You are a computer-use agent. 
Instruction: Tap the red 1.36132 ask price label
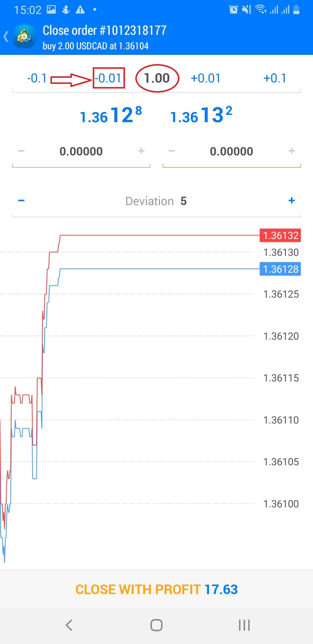[x=280, y=235]
